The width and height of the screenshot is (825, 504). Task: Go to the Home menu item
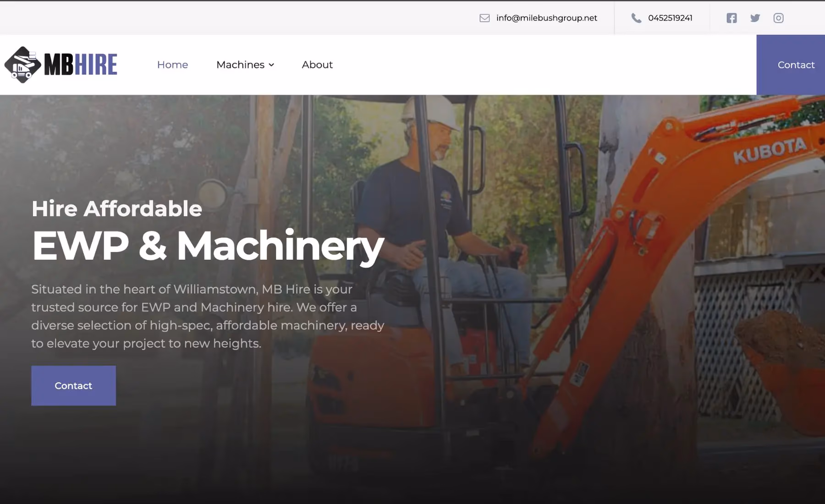(172, 65)
